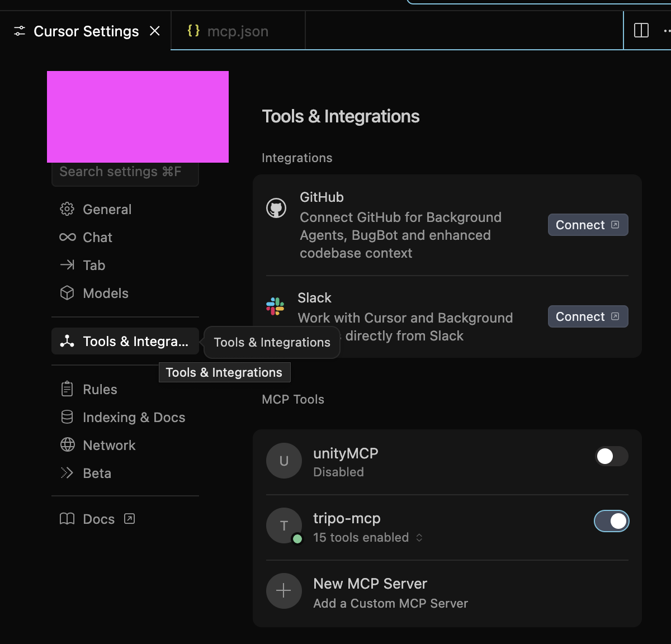
Task: Click the Disabled status under unityMCP
Action: [338, 472]
